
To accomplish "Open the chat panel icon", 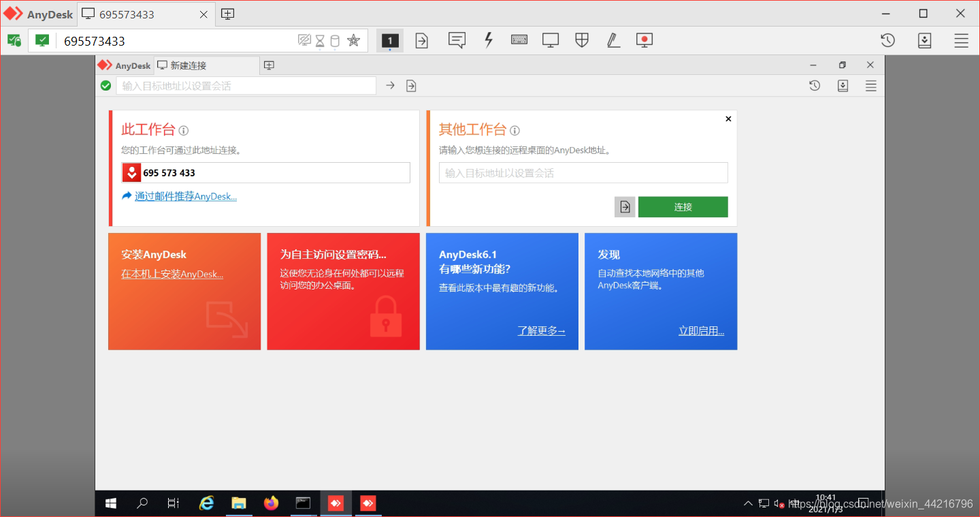I will click(x=457, y=41).
